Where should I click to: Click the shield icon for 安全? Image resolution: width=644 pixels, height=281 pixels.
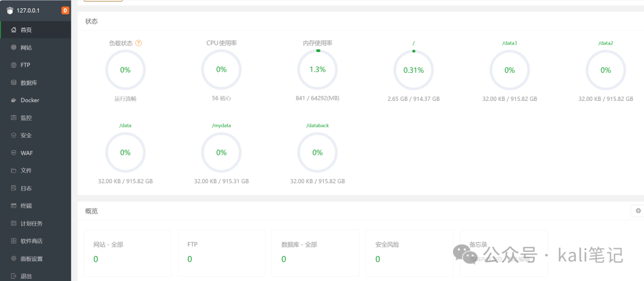coord(14,135)
